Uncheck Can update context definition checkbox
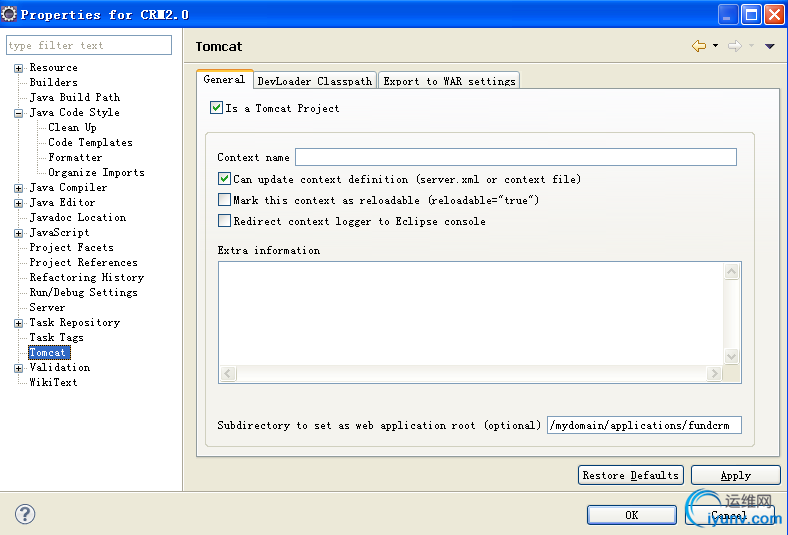The height and width of the screenshot is (535, 788). pyautogui.click(x=224, y=178)
